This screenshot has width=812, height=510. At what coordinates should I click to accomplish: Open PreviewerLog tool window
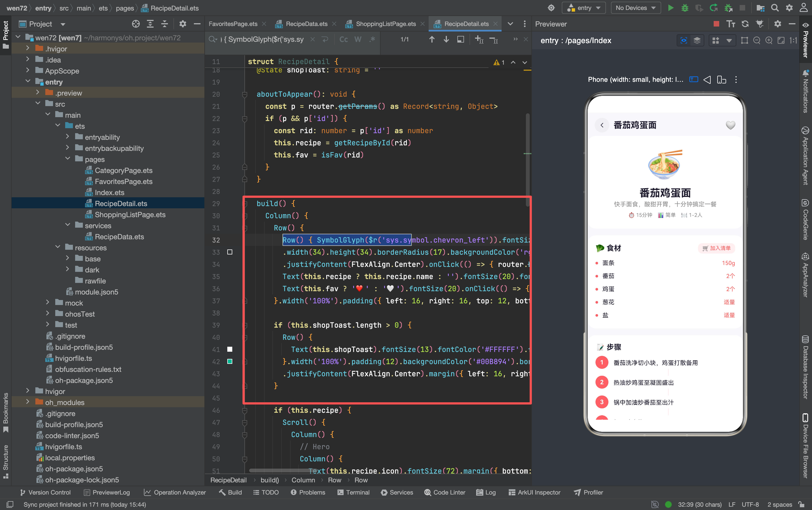click(x=107, y=492)
